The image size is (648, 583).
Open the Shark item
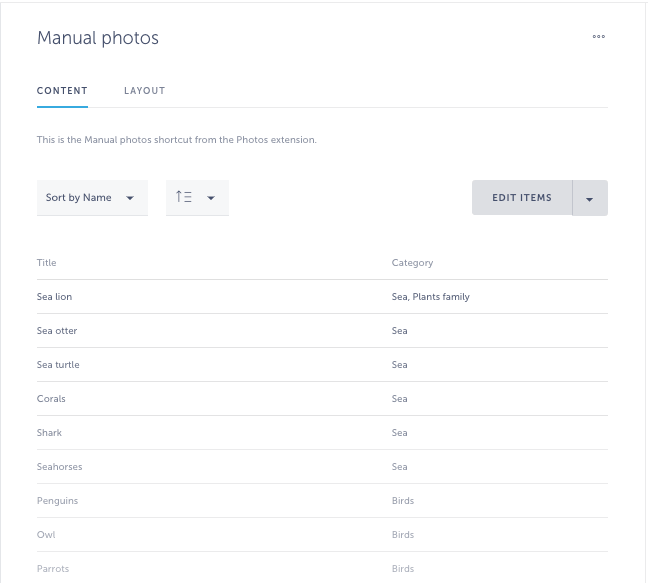pos(322,433)
